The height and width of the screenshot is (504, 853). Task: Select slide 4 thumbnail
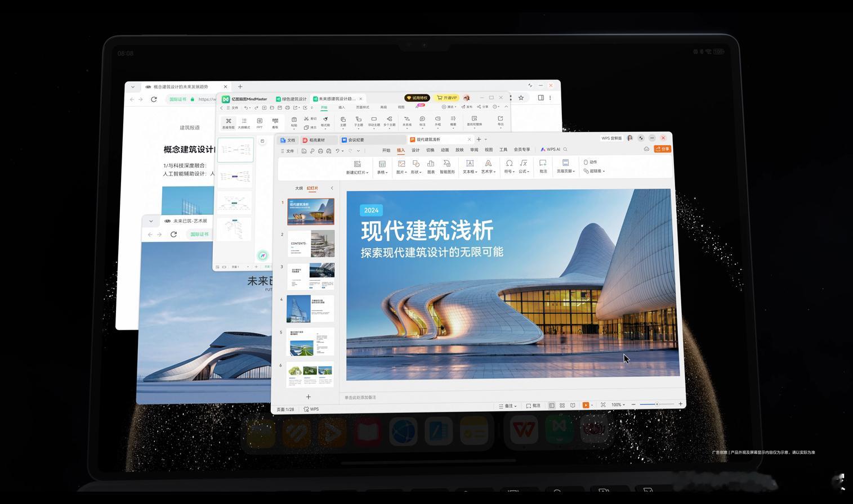(310, 309)
